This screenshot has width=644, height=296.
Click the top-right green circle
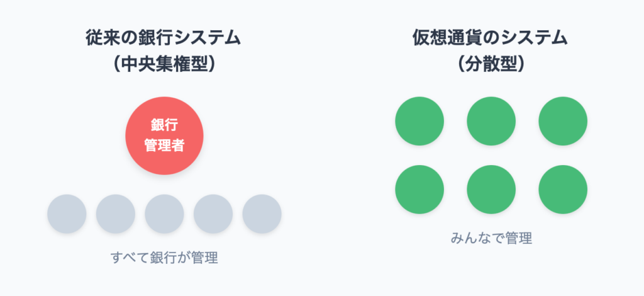[563, 121]
